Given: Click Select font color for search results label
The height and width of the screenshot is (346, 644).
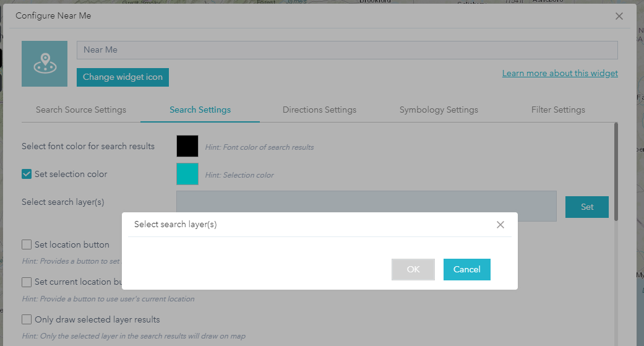Looking at the screenshot, I should (x=88, y=146).
